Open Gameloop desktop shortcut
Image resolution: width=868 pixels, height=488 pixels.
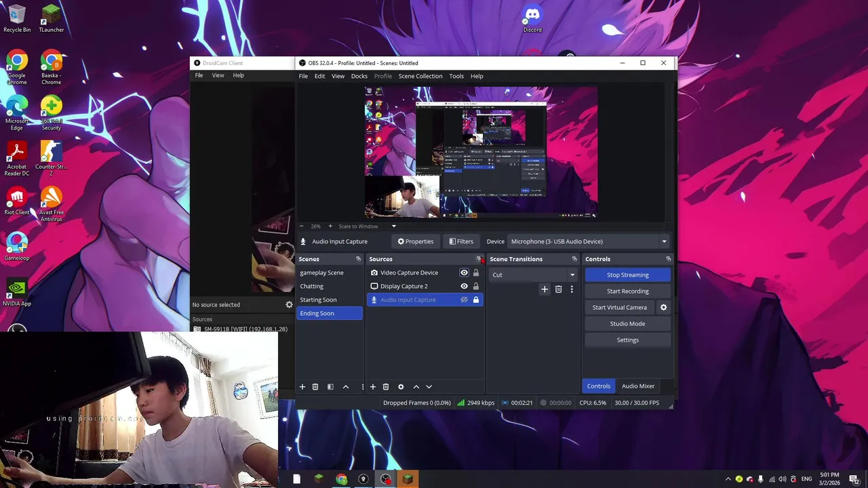17,247
